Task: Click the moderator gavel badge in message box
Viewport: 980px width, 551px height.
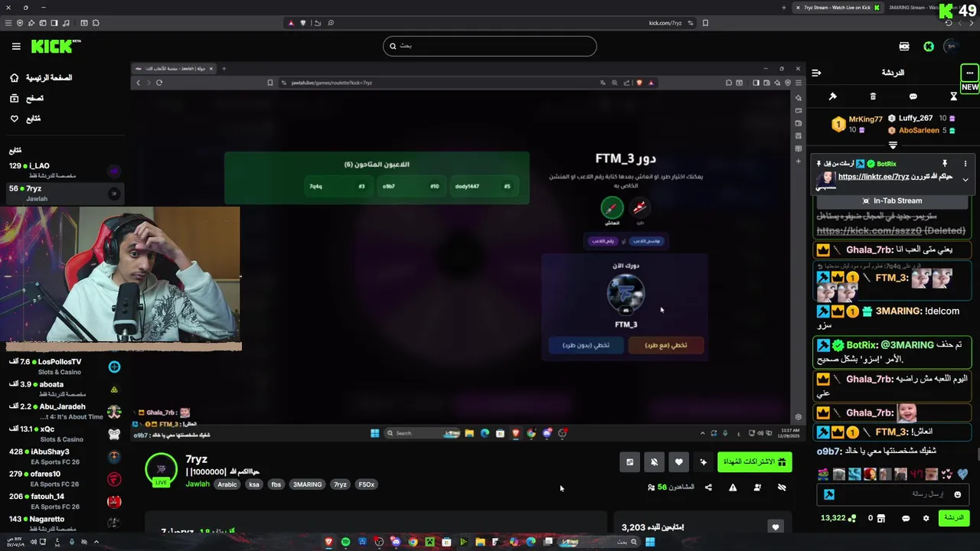Action: [829, 494]
